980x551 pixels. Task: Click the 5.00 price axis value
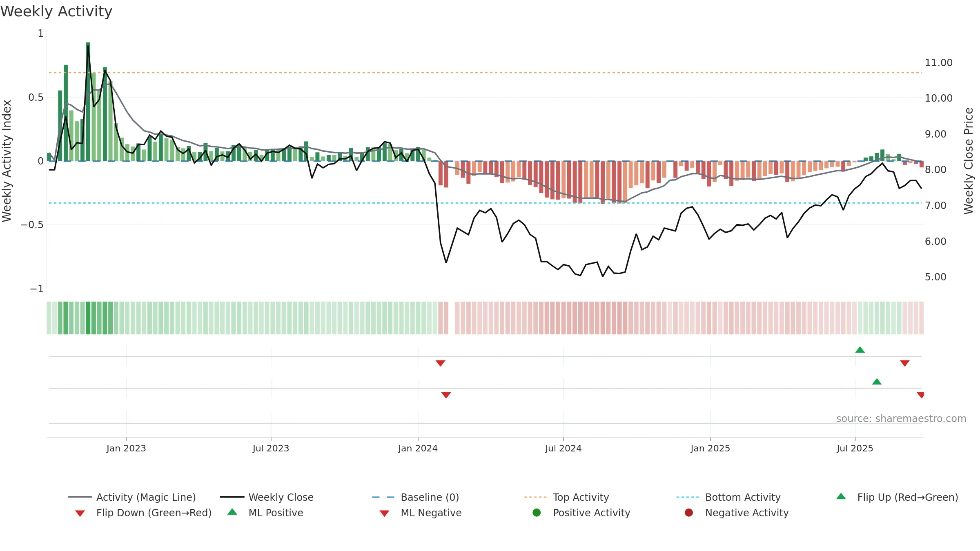(935, 277)
